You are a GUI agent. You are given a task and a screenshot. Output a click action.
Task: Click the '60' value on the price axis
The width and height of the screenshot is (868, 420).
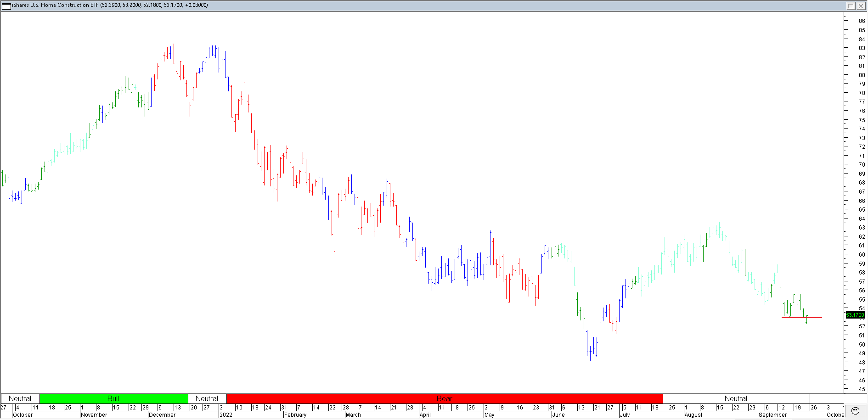click(x=862, y=255)
